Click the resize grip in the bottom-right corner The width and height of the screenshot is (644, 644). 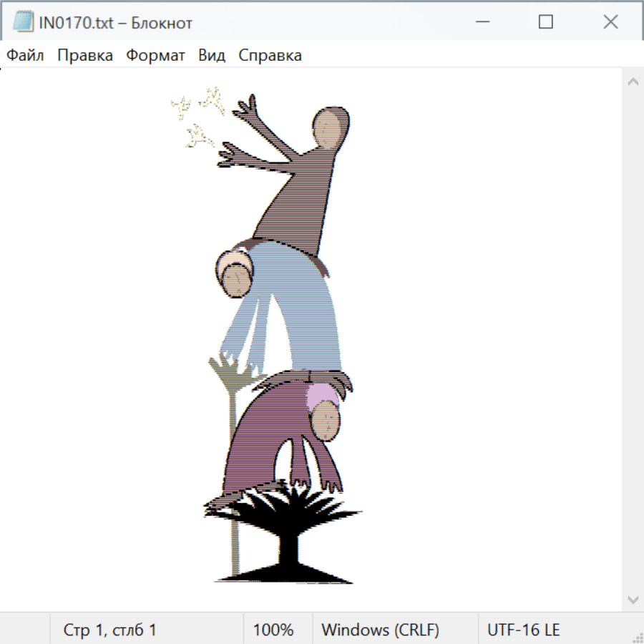pos(637,637)
